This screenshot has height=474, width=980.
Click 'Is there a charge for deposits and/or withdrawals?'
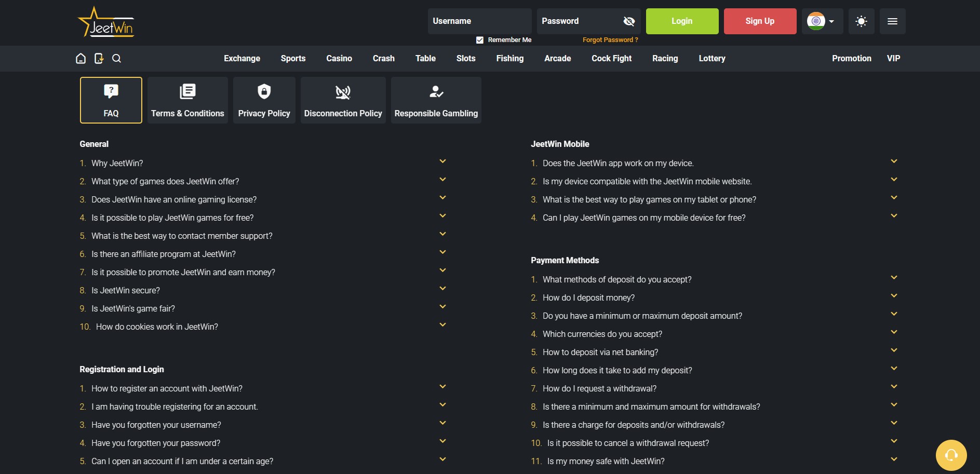(634, 425)
